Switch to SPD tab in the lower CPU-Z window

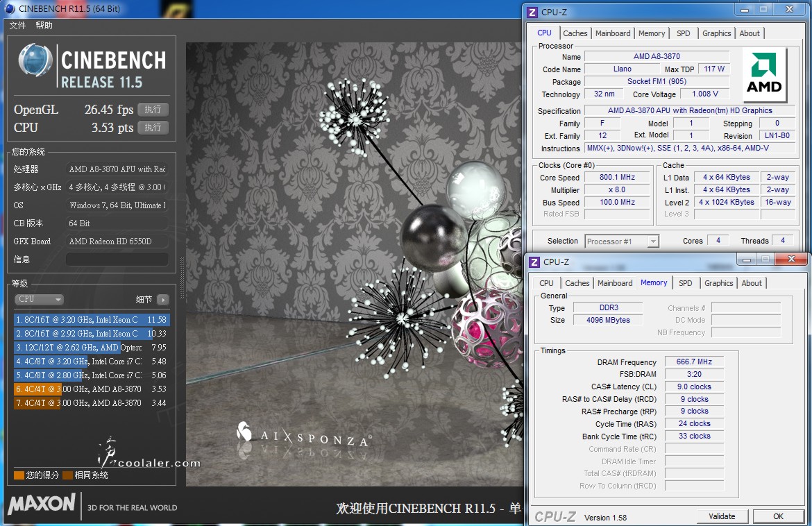tap(685, 283)
